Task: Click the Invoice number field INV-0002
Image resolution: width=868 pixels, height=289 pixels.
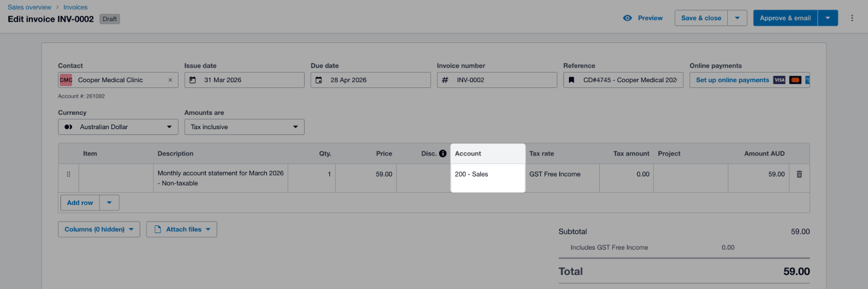Action: pos(497,80)
